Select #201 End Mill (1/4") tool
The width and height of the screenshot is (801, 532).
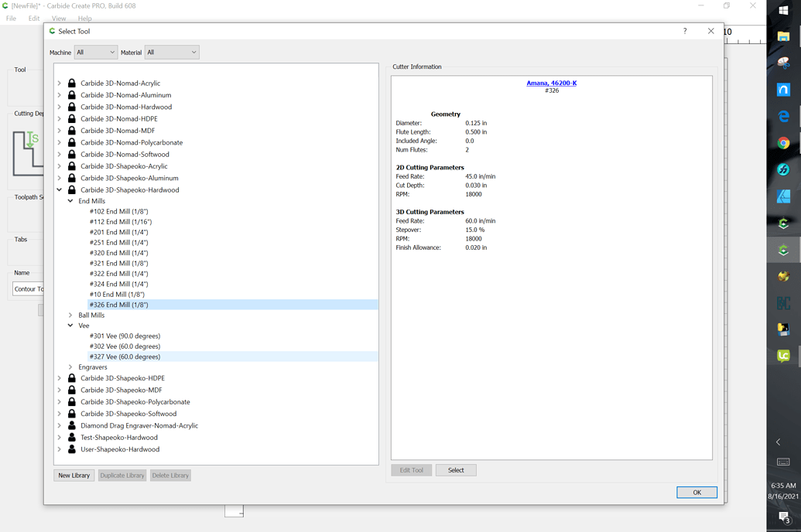[118, 232]
